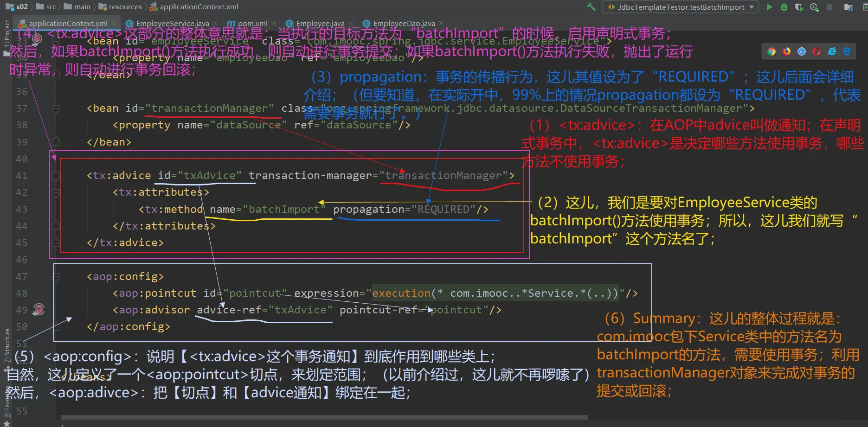Collapse the aop:config block at line 47
This screenshot has width=868, height=427.
click(56, 276)
